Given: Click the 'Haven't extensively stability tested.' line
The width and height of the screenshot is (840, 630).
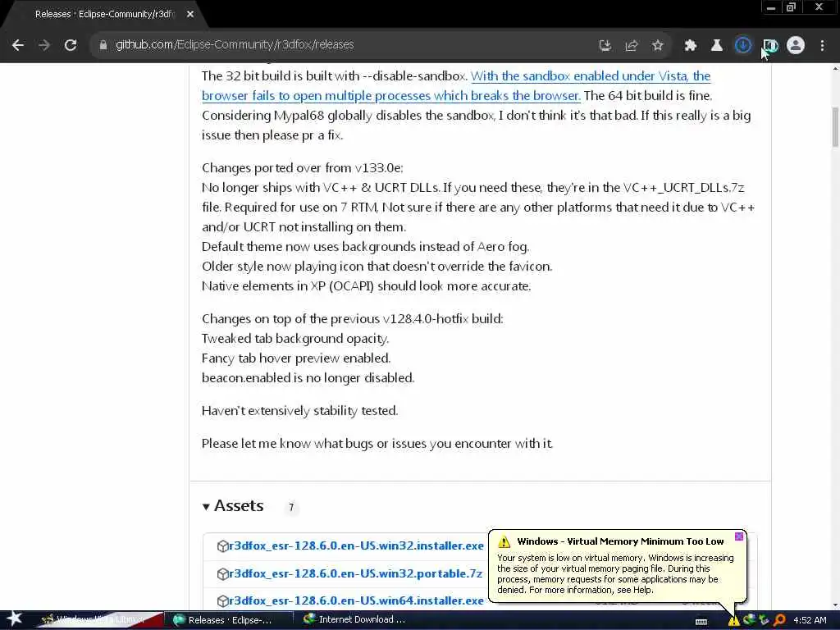Looking at the screenshot, I should pos(300,411).
